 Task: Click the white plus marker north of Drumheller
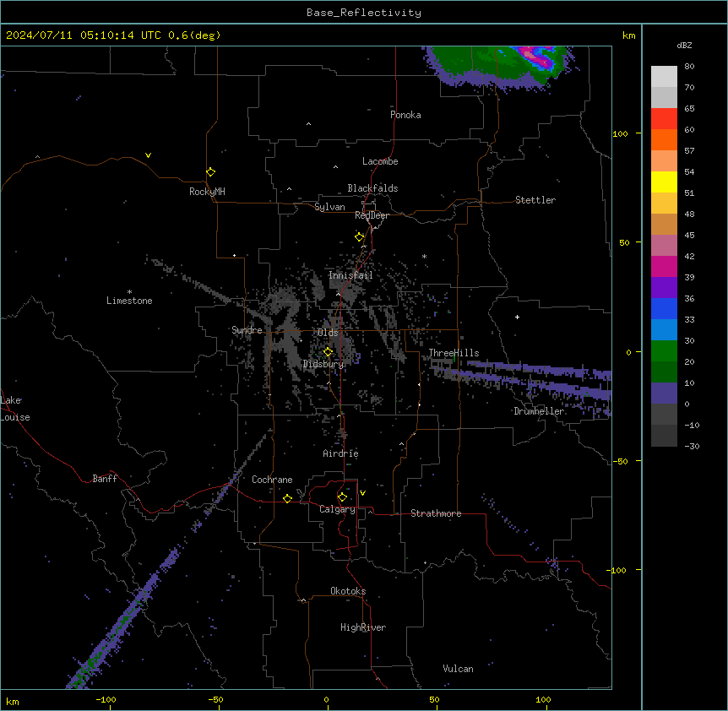click(x=517, y=317)
